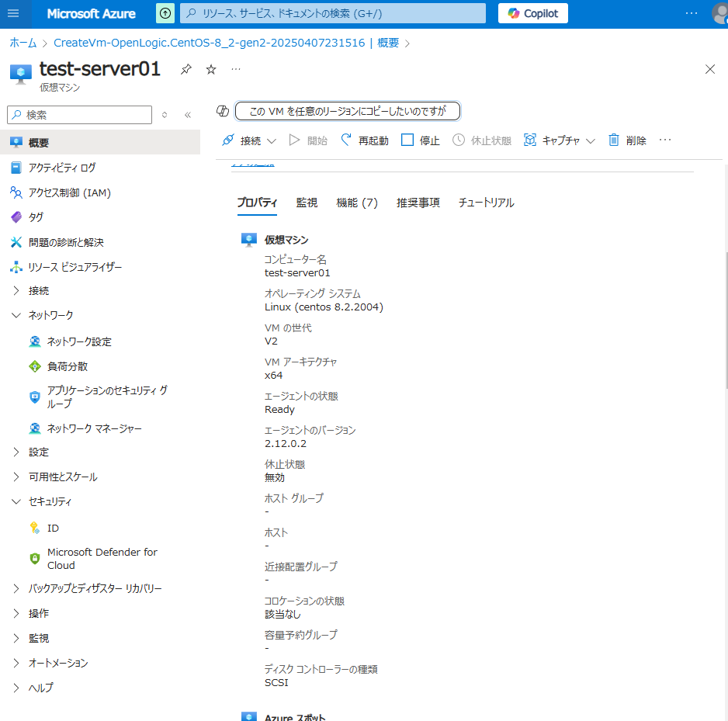Open the top bar more options ellipsis

point(692,13)
